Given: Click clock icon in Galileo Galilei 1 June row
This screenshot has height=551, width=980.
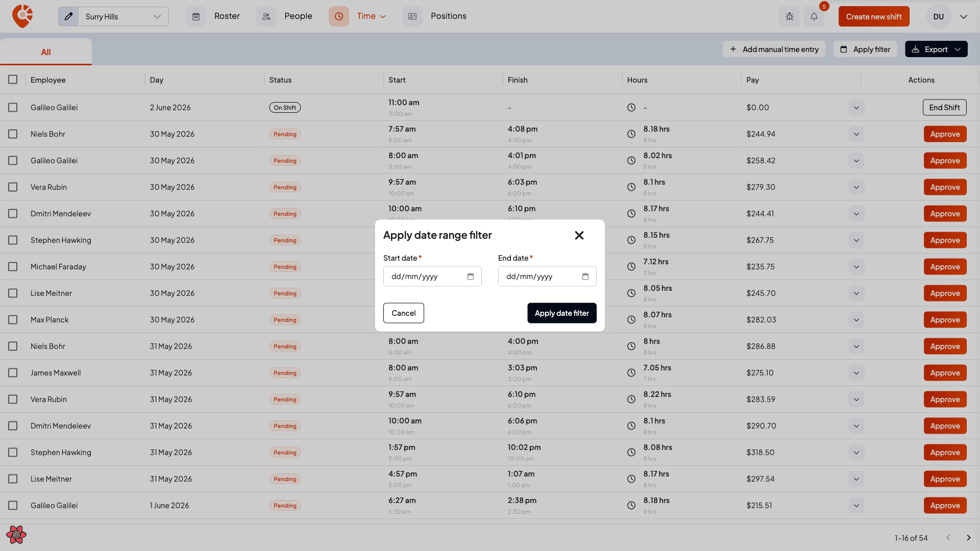Looking at the screenshot, I should tap(631, 506).
